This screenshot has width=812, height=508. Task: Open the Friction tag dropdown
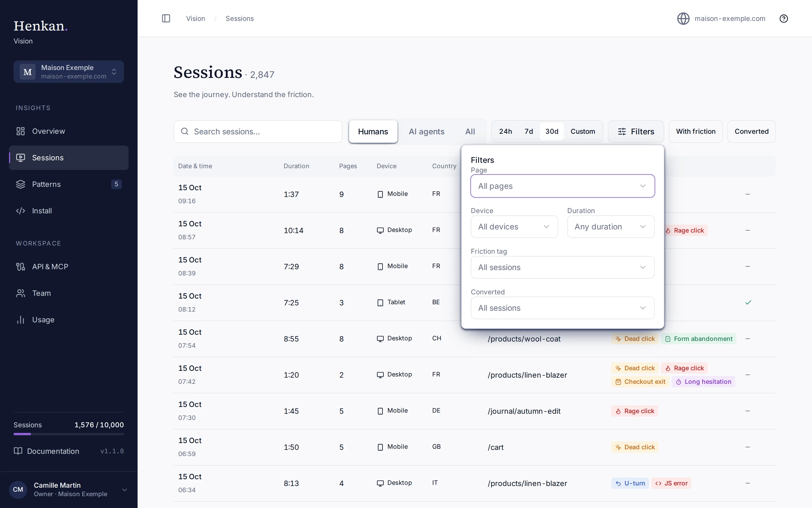click(562, 267)
